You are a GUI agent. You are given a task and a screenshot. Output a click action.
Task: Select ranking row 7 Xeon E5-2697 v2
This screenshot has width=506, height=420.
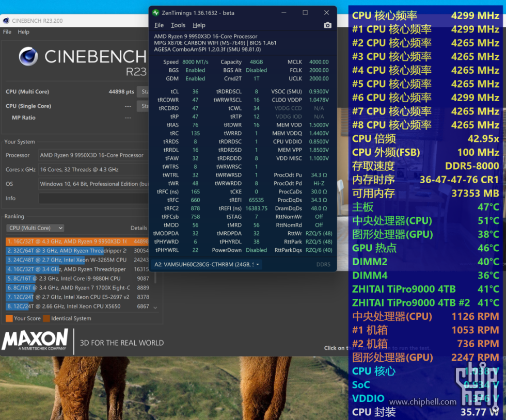77,297
